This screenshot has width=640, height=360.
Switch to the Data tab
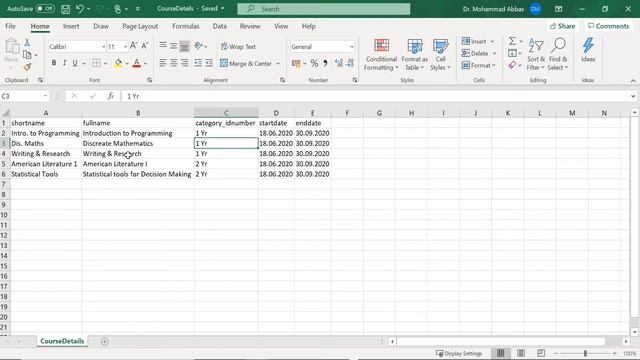pos(220,26)
